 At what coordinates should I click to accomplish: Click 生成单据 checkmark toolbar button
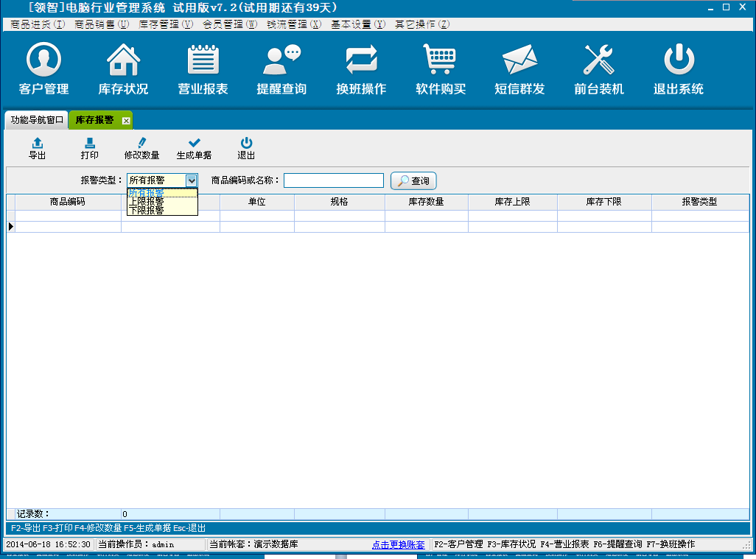(194, 148)
